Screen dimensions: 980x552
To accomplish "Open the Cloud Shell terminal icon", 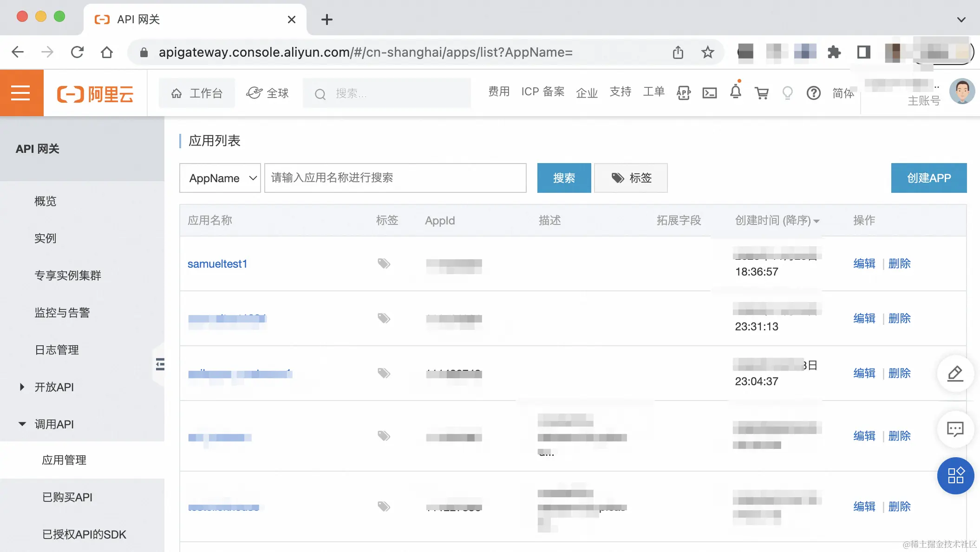I will pos(709,93).
